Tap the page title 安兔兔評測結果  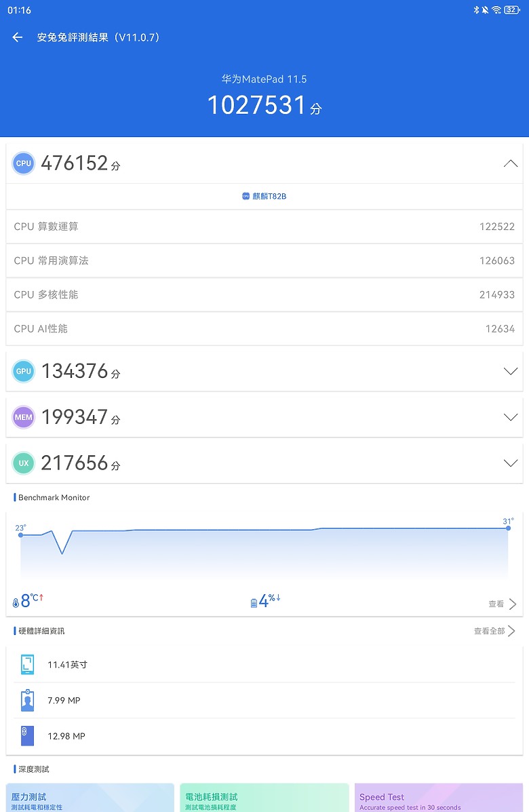click(x=98, y=37)
